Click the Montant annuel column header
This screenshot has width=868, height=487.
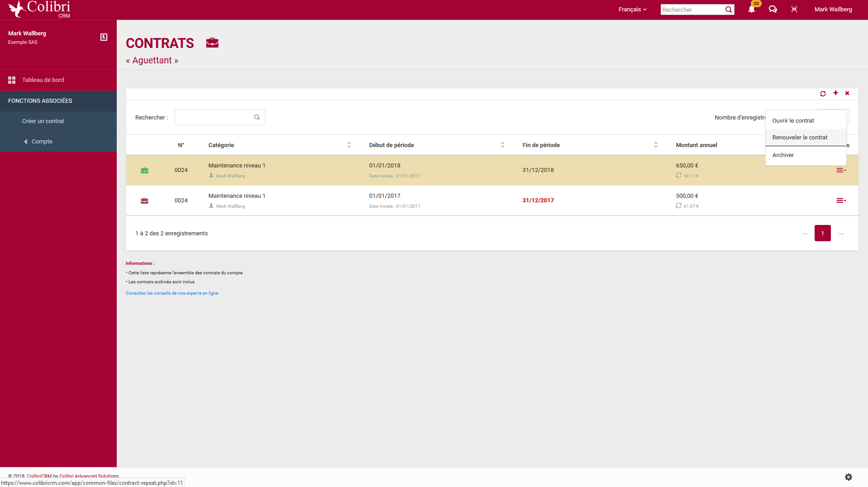click(x=696, y=145)
